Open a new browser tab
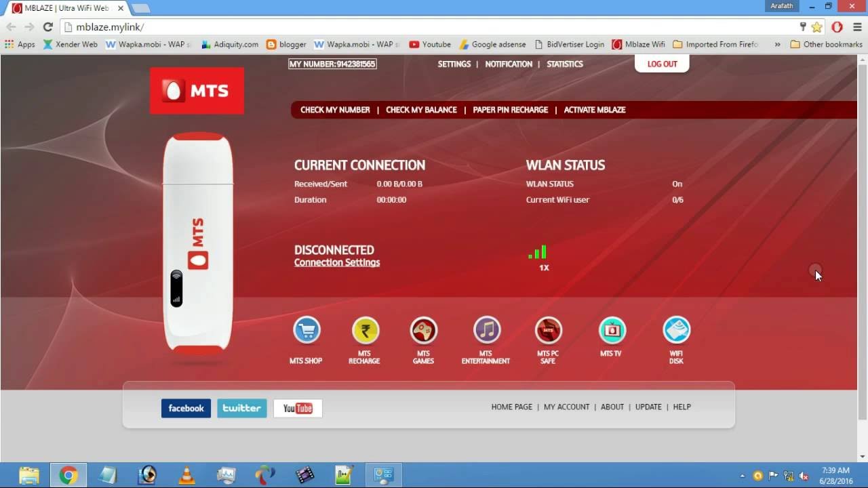Screen dimensions: 868x488 coord(140,8)
